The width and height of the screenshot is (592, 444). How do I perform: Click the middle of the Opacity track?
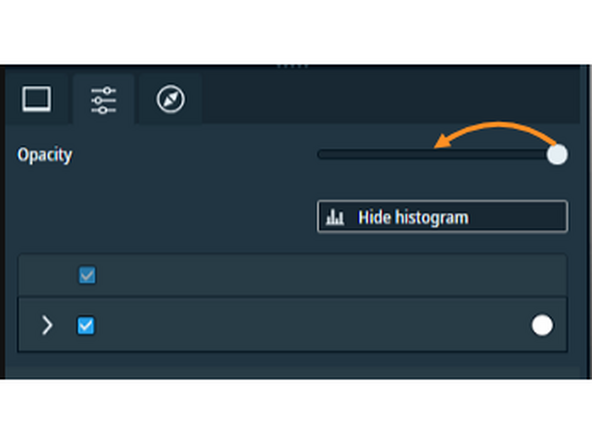click(438, 154)
